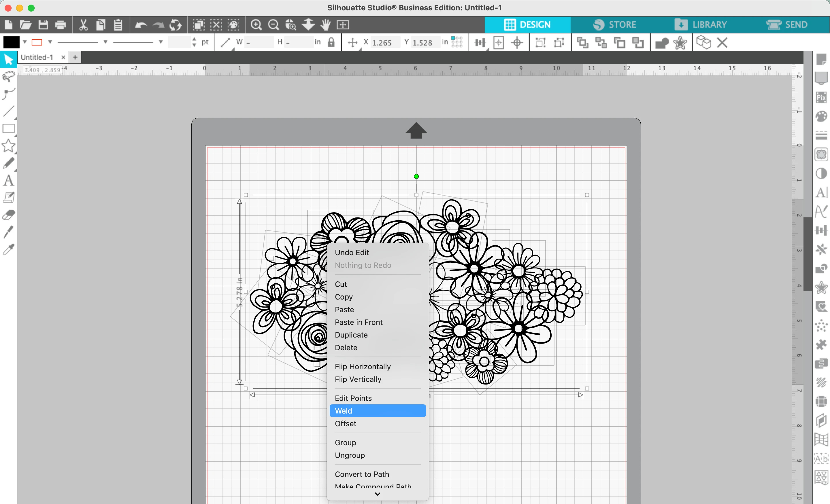Click the black fill color swatch
This screenshot has width=830, height=504.
11,42
